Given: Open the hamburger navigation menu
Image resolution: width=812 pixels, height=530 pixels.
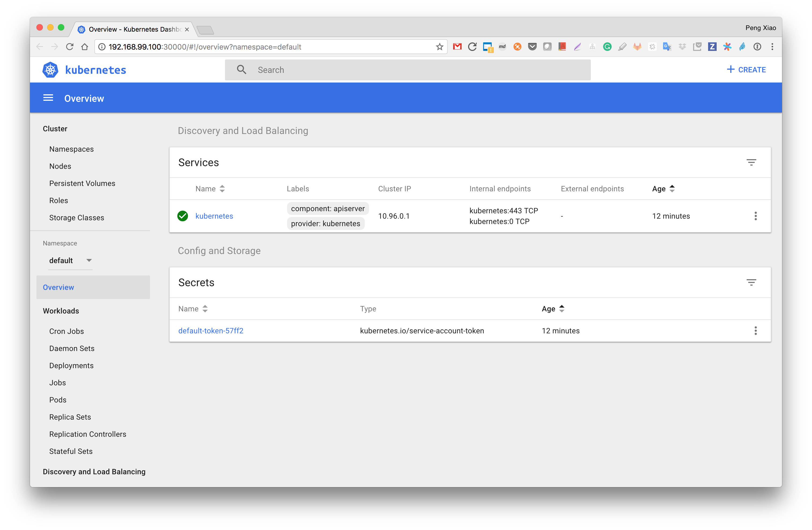Looking at the screenshot, I should click(x=48, y=98).
